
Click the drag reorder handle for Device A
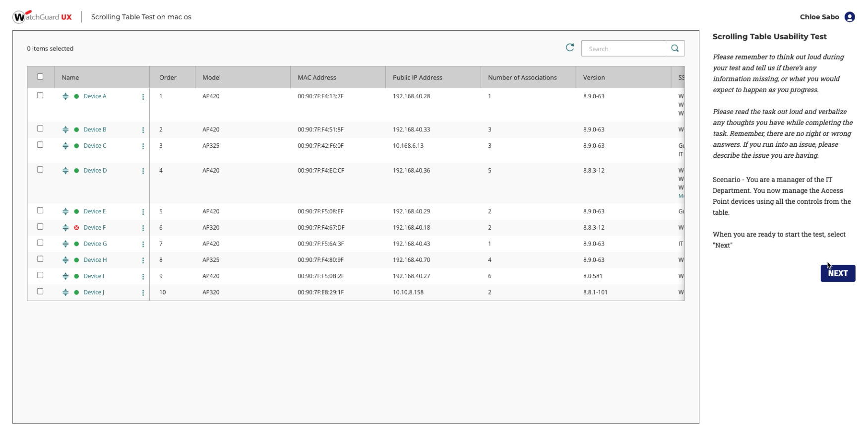[x=65, y=96]
